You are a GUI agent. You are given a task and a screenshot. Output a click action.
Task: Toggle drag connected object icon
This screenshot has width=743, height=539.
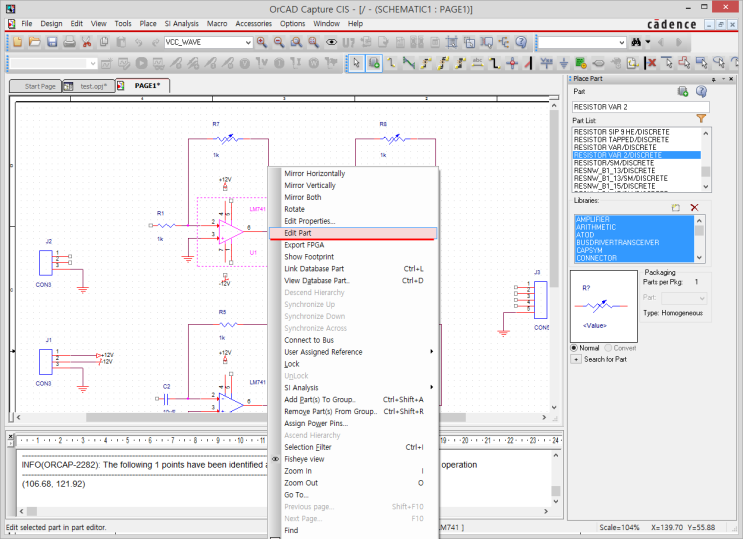tap(487, 42)
